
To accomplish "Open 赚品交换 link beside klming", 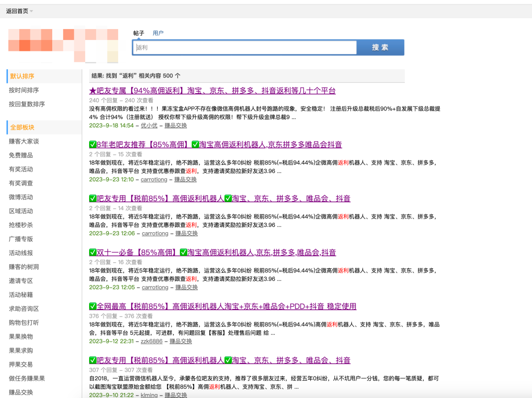I will [x=176, y=395].
